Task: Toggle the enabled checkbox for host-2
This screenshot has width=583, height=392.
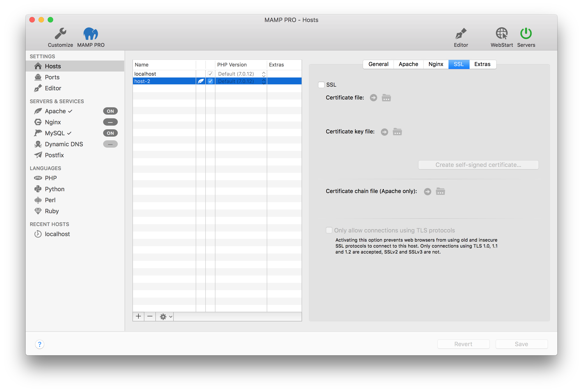Action: (210, 81)
